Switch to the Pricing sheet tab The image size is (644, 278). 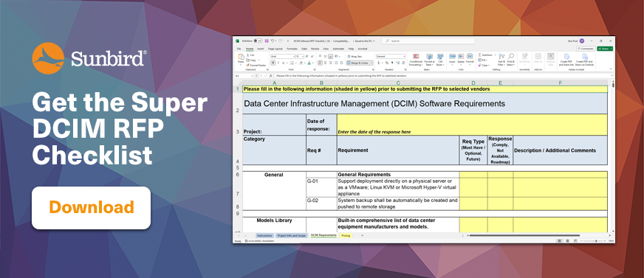click(346, 236)
